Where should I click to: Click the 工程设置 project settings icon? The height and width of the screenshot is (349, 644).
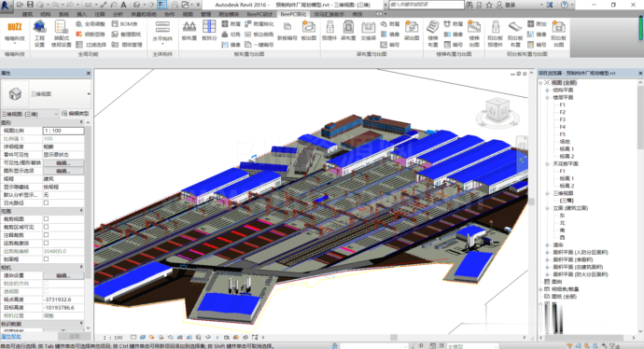39,33
